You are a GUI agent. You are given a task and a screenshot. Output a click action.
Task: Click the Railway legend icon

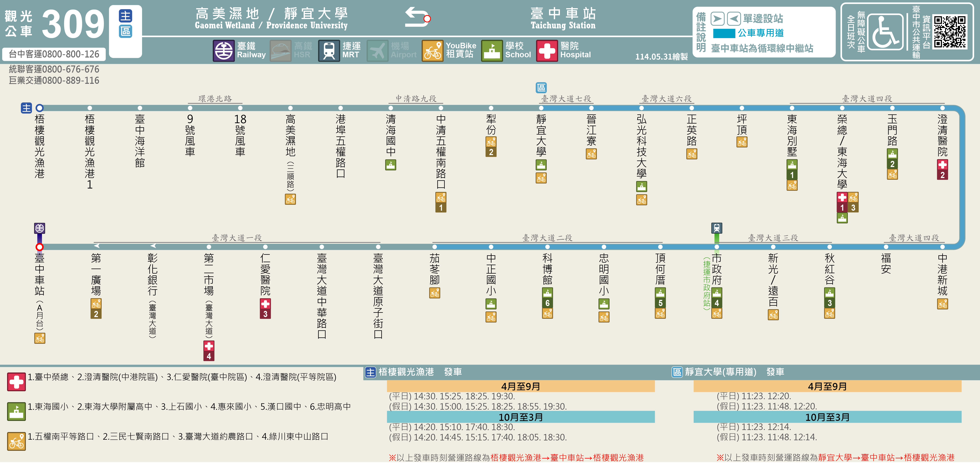coord(224,51)
